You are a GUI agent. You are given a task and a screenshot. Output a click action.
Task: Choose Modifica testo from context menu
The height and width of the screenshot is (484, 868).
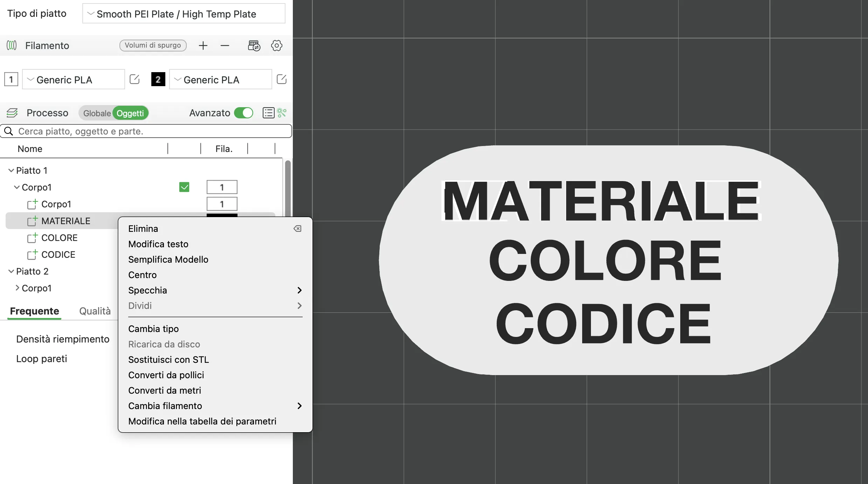pos(158,244)
